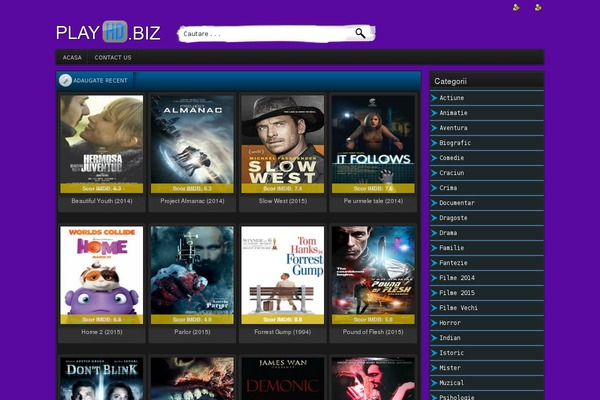
Task: Click the arrow icon beside Familie
Action: 434,248
